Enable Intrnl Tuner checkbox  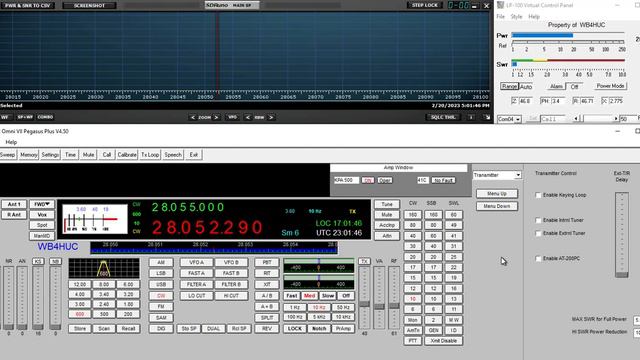click(x=538, y=220)
